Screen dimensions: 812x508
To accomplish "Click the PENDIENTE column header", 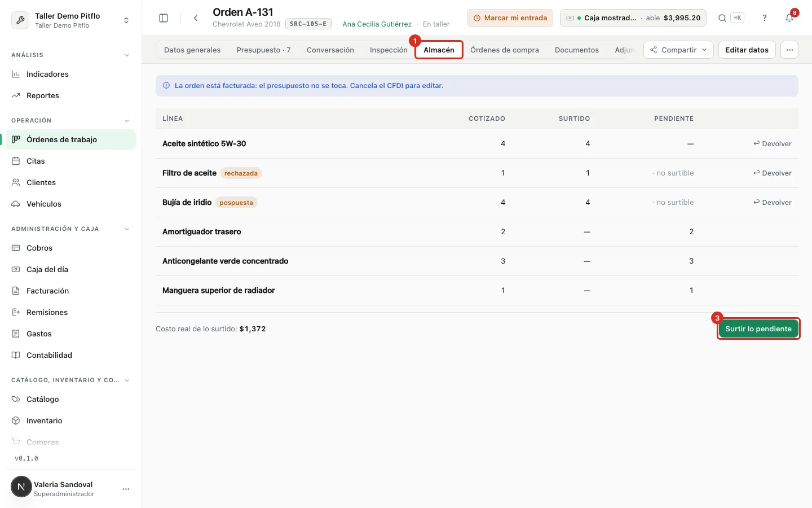I will (674, 119).
